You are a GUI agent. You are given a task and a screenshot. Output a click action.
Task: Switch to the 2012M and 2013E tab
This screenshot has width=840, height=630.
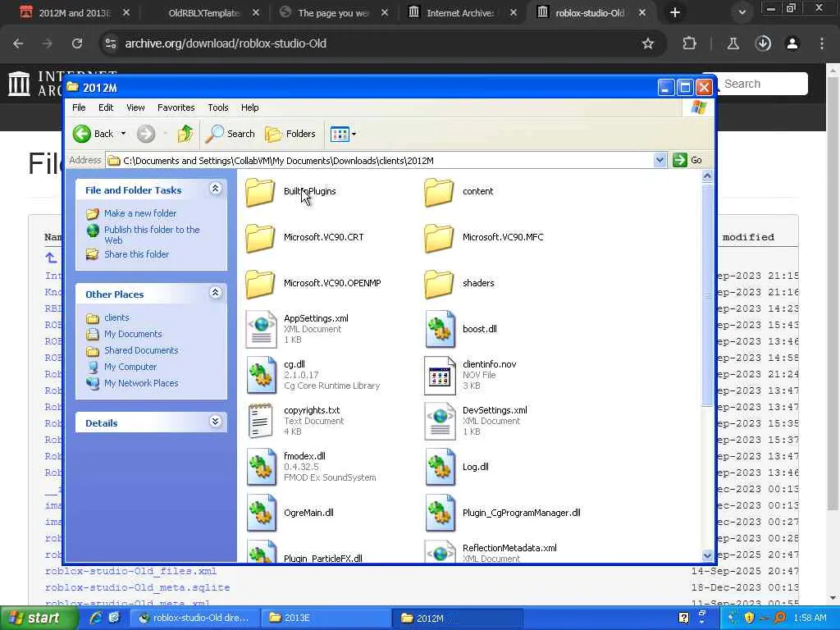click(75, 13)
